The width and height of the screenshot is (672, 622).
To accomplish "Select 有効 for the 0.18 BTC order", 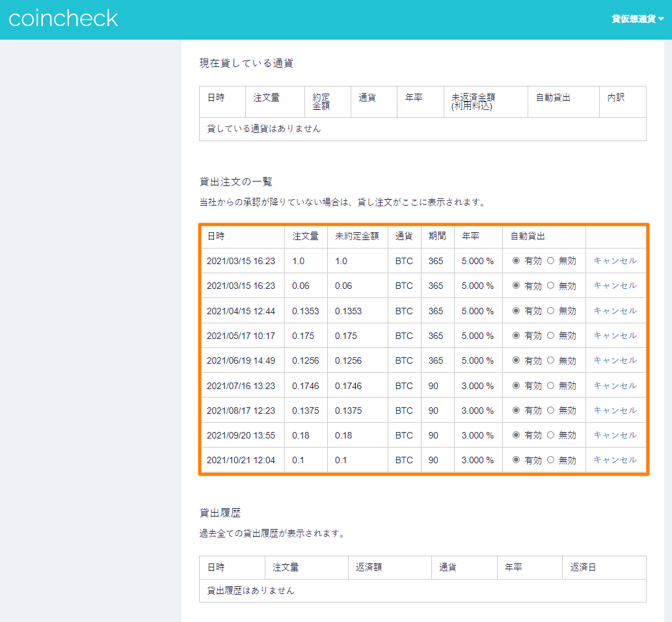I will 516,435.
